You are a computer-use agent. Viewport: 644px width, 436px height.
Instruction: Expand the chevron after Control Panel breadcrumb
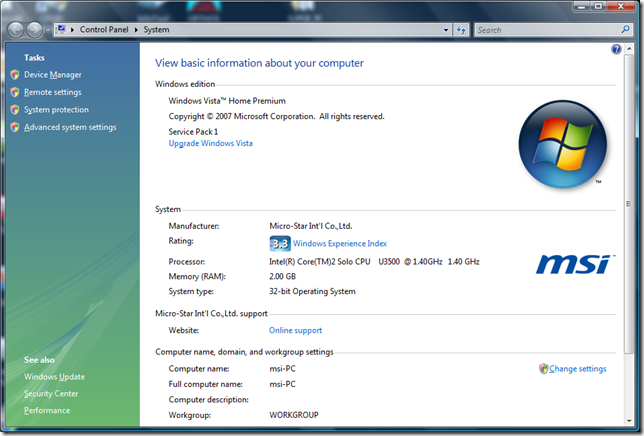pyautogui.click(x=138, y=30)
